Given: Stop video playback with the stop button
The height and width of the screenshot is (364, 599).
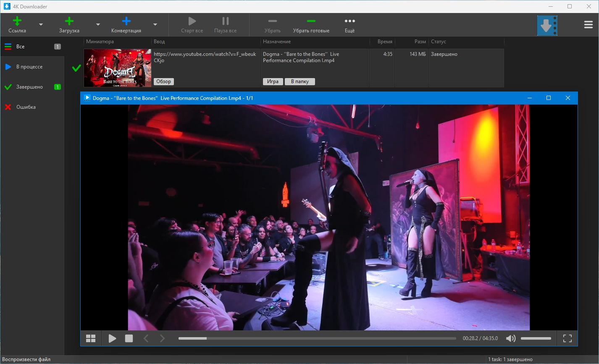Looking at the screenshot, I should tap(129, 338).
